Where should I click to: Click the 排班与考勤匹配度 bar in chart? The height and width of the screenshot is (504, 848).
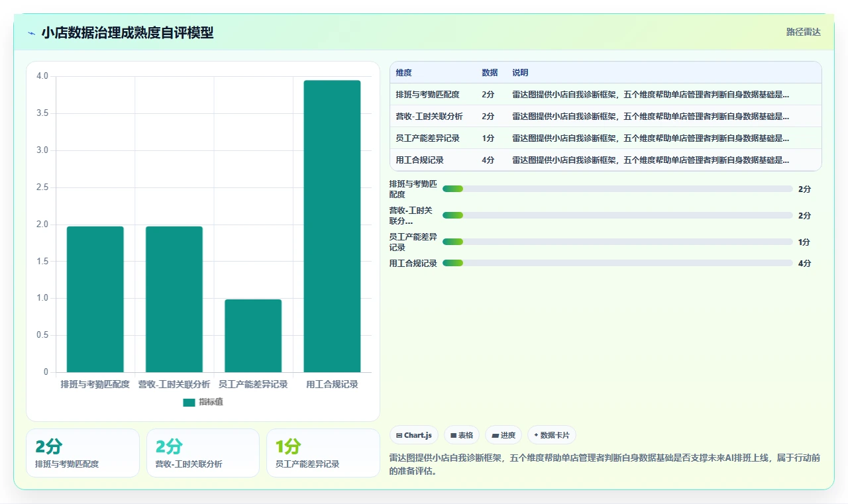click(x=95, y=299)
